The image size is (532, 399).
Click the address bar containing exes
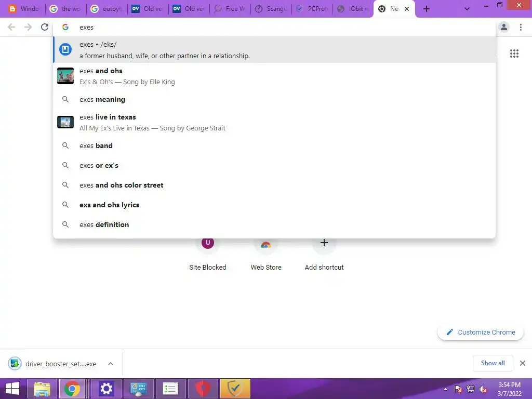(x=274, y=27)
